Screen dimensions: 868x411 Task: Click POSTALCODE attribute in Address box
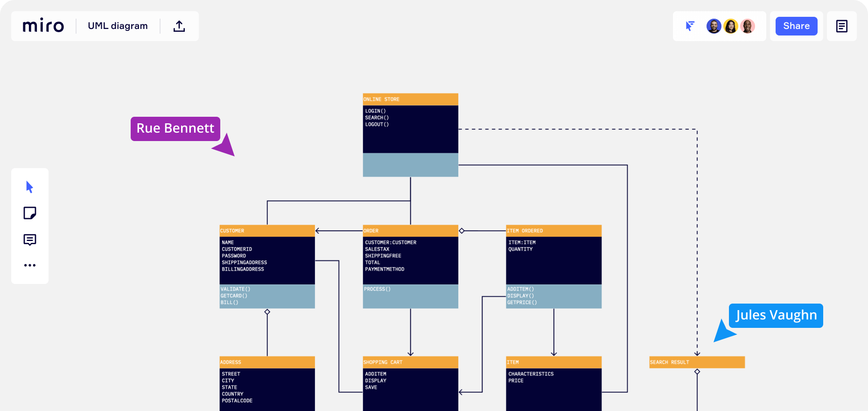coord(237,401)
